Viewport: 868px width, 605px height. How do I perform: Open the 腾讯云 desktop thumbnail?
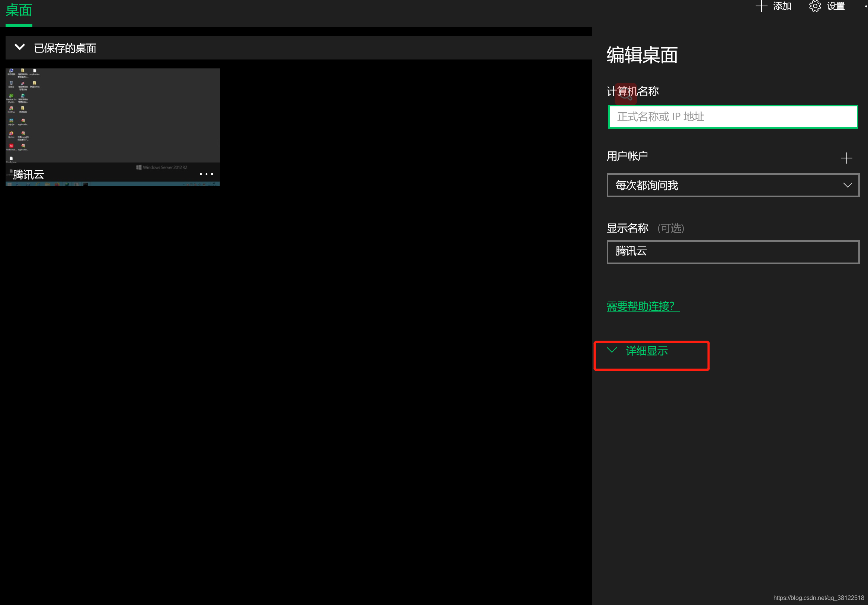pyautogui.click(x=113, y=127)
